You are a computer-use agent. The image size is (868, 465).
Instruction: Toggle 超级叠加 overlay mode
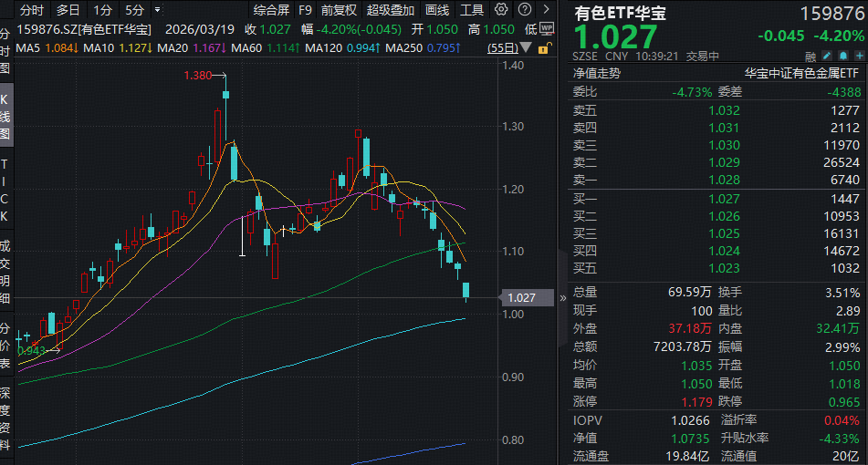(x=389, y=10)
